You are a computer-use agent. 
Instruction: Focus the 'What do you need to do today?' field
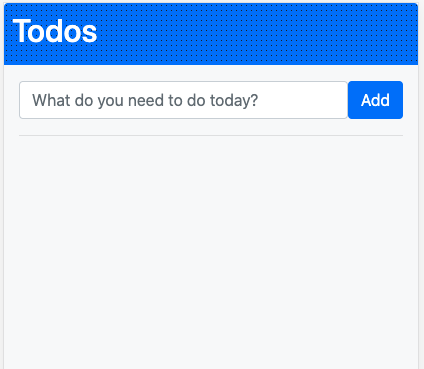click(183, 100)
